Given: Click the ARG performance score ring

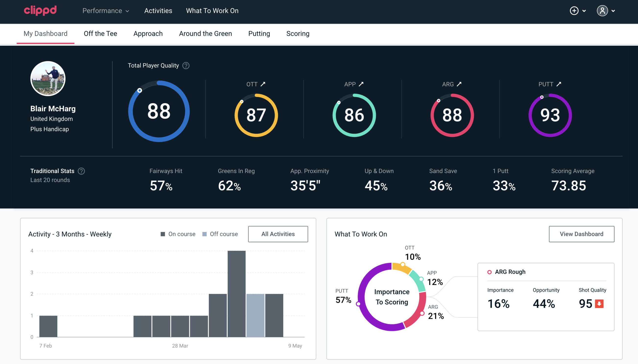Looking at the screenshot, I should tap(451, 115).
